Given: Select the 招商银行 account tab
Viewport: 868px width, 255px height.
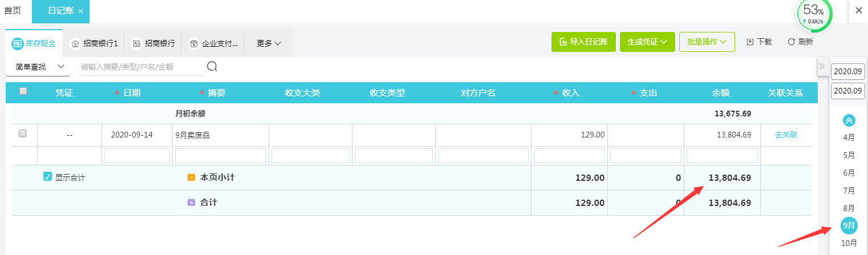Looking at the screenshot, I should coord(153,43).
